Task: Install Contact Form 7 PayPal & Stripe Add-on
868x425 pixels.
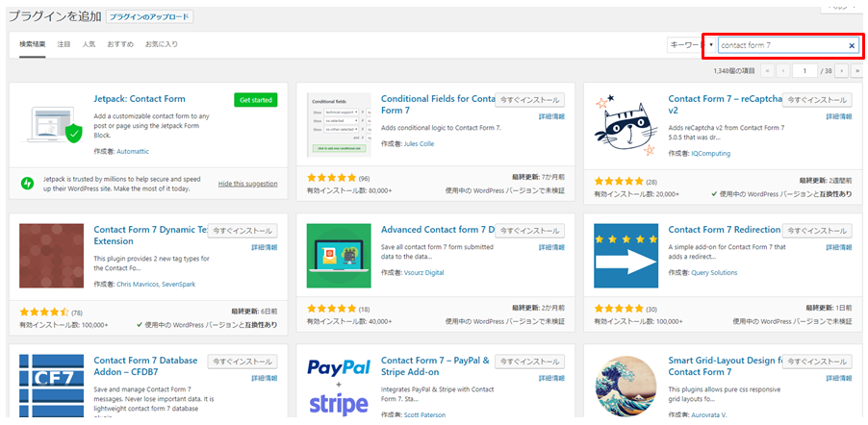Action: coord(530,362)
